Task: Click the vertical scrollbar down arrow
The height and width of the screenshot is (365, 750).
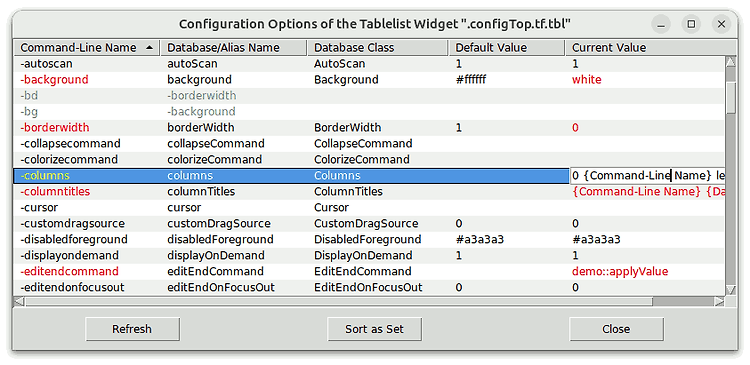Action: tap(730, 289)
